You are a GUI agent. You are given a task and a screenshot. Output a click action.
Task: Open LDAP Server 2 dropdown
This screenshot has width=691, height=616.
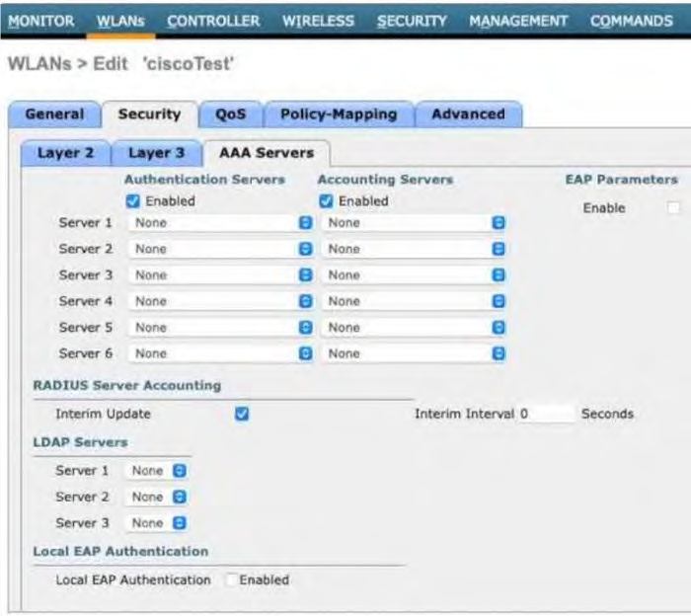156,497
